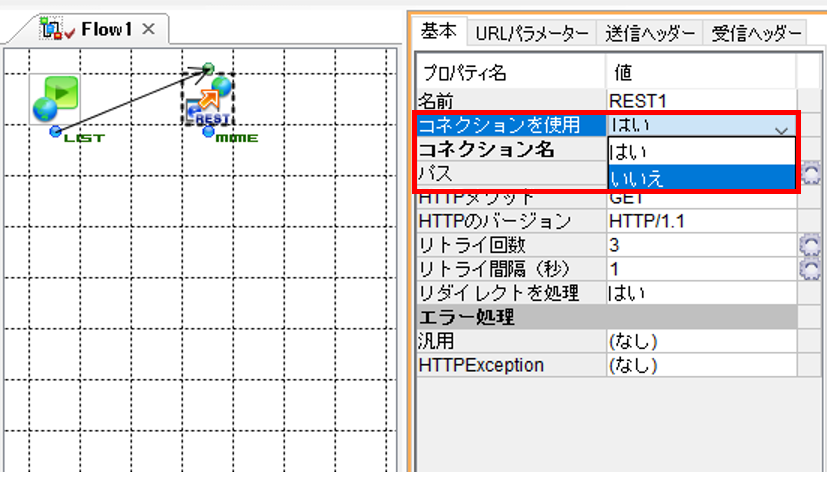The width and height of the screenshot is (827, 483).
Task: Select the Start component icon on canvas
Action: click(55, 99)
